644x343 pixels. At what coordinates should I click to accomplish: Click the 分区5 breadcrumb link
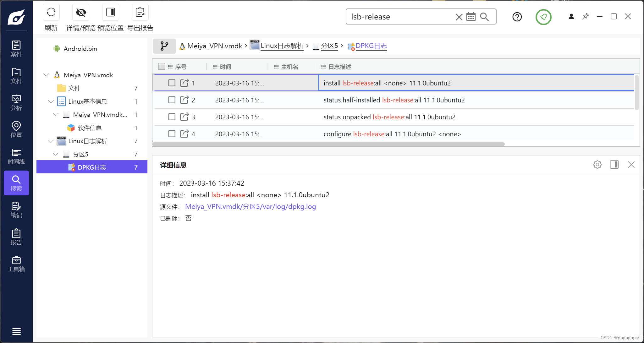[329, 46]
